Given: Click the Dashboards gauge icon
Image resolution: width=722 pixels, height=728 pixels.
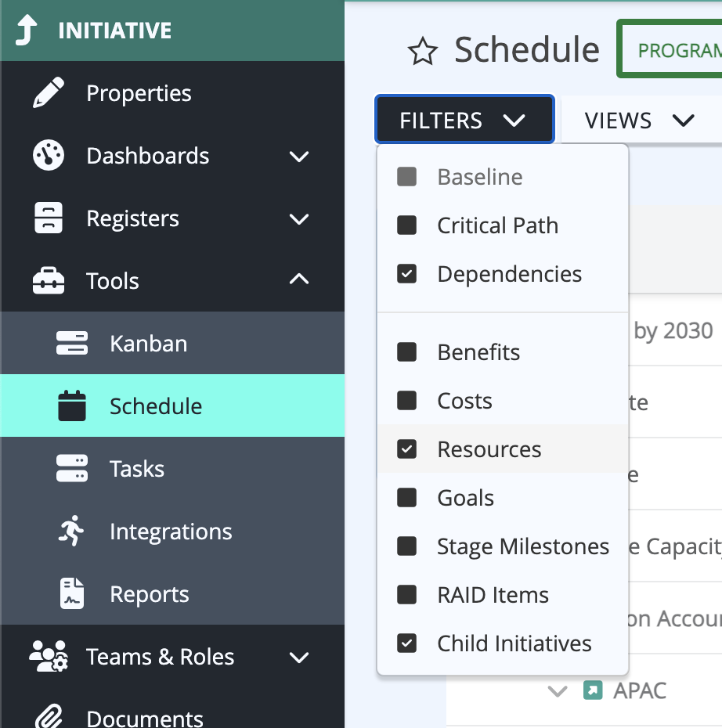Looking at the screenshot, I should pos(49,155).
